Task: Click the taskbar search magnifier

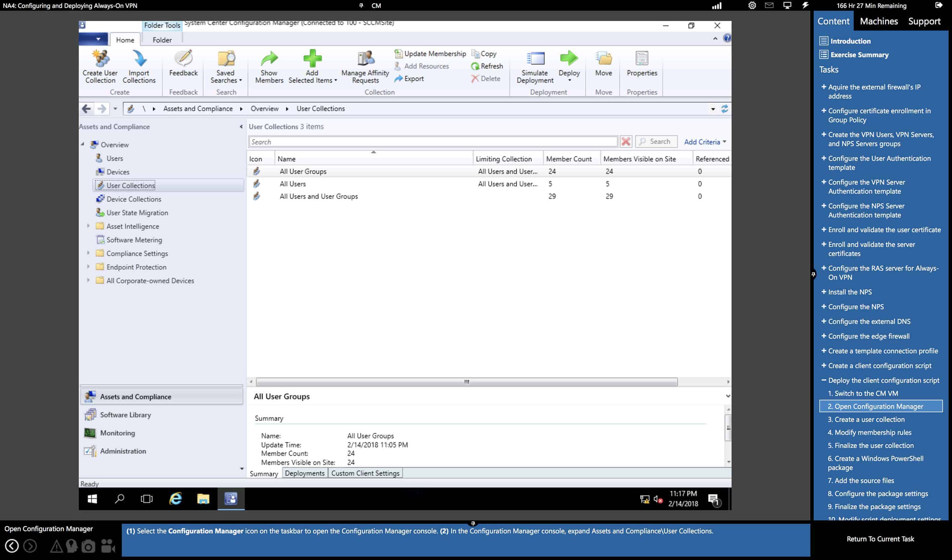Action: coord(119,499)
